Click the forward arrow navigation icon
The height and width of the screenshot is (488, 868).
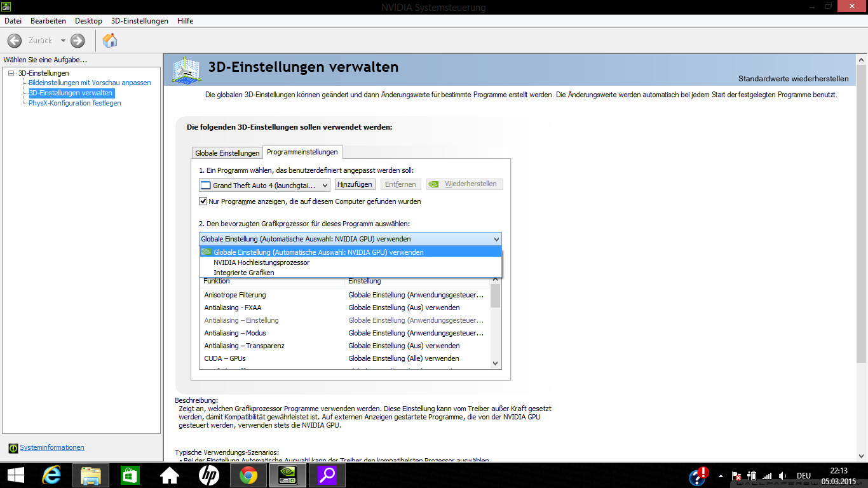click(x=78, y=41)
